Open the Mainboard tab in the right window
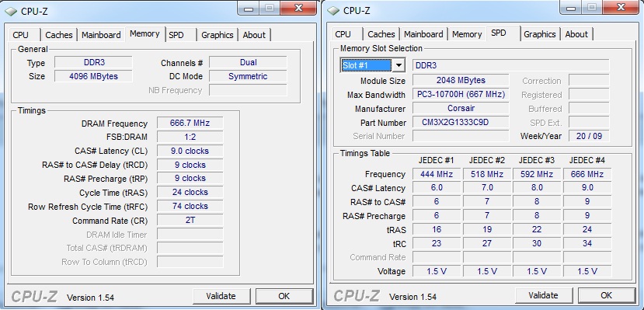Viewport: 644px width, 310px height. click(423, 34)
